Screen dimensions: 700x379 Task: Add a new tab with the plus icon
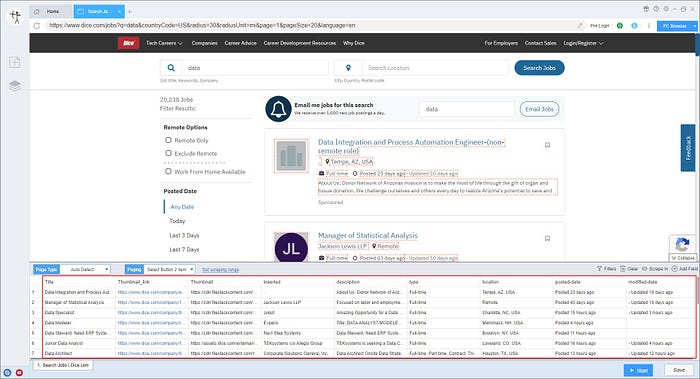(x=129, y=12)
